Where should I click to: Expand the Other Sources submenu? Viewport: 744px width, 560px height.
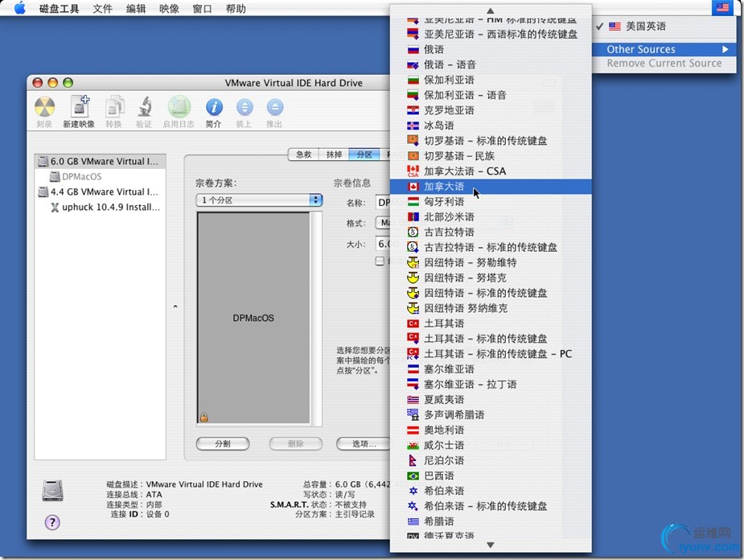tap(667, 49)
